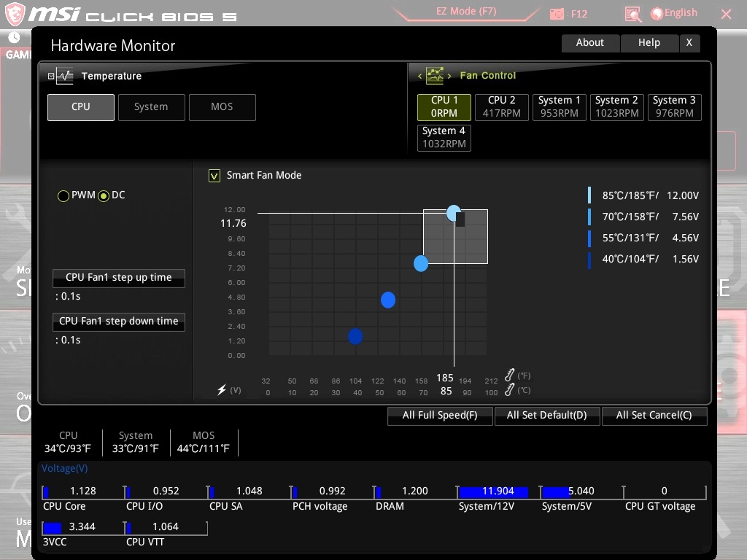Click the 70°C/158°F 7.56V legend entry

(x=643, y=217)
